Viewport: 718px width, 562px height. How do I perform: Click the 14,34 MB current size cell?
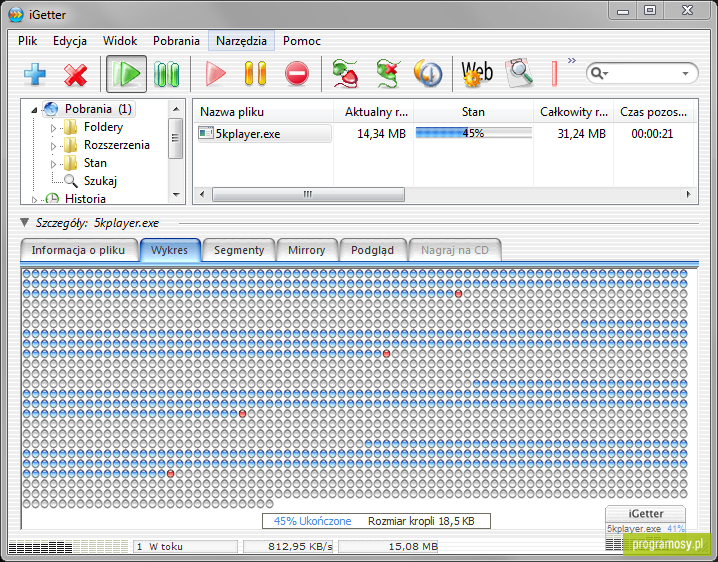pos(381,134)
